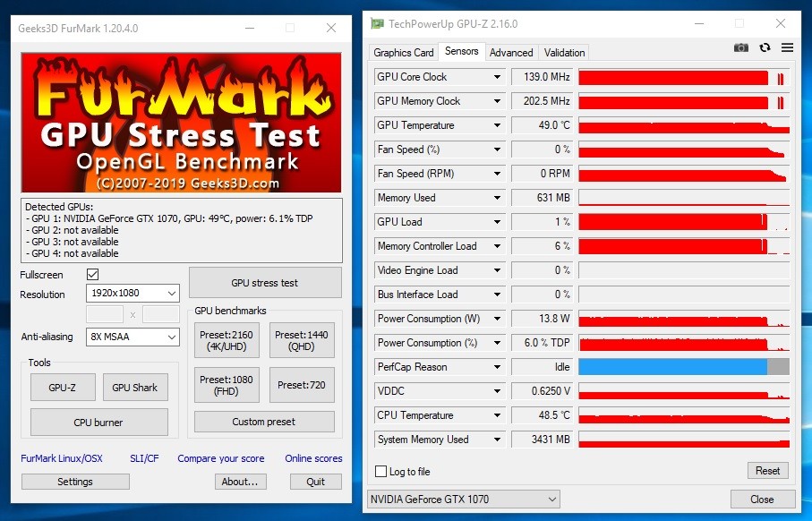Image resolution: width=812 pixels, height=521 pixels.
Task: Click the GPU-Z title bar app icon
Action: point(377,24)
